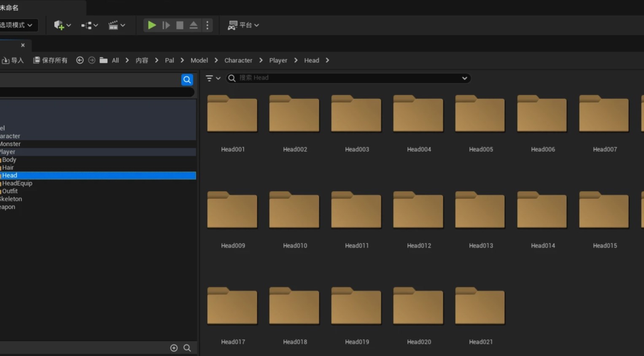Expand chevron after Head breadcrumb

327,60
